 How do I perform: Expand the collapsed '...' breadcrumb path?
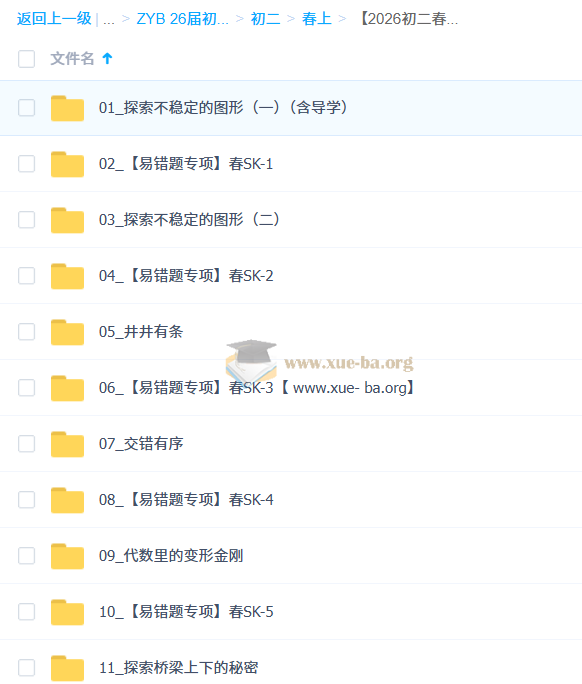109,19
